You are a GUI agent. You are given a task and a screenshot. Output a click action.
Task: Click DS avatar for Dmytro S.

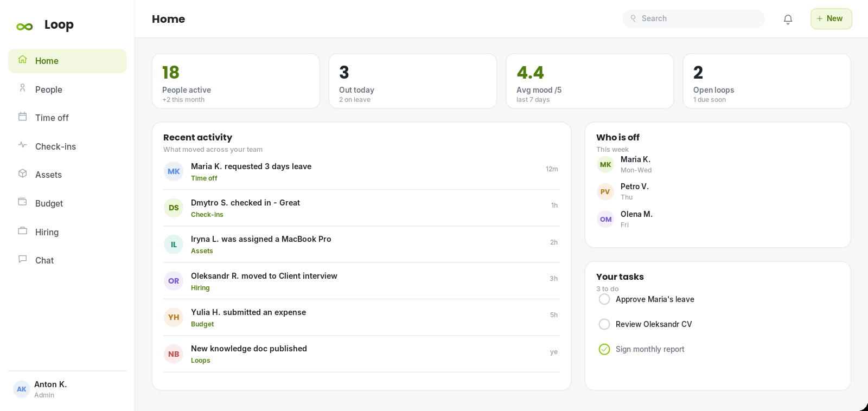click(174, 208)
